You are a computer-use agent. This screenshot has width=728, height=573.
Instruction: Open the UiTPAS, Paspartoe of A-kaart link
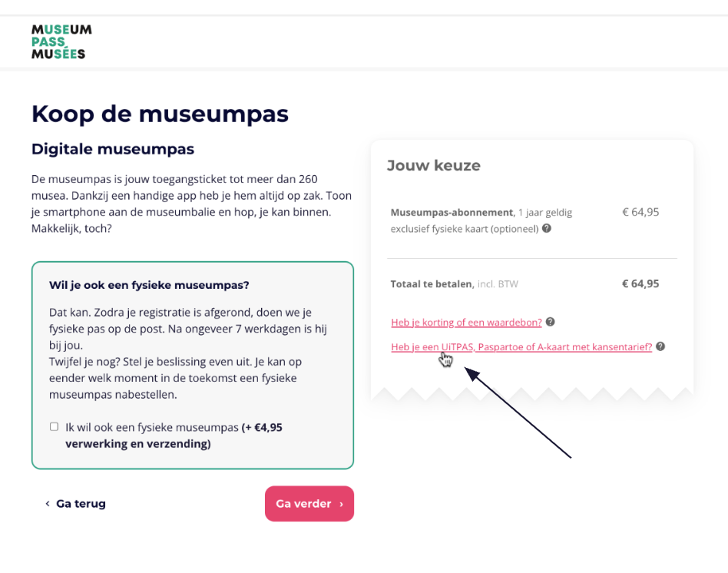521,347
